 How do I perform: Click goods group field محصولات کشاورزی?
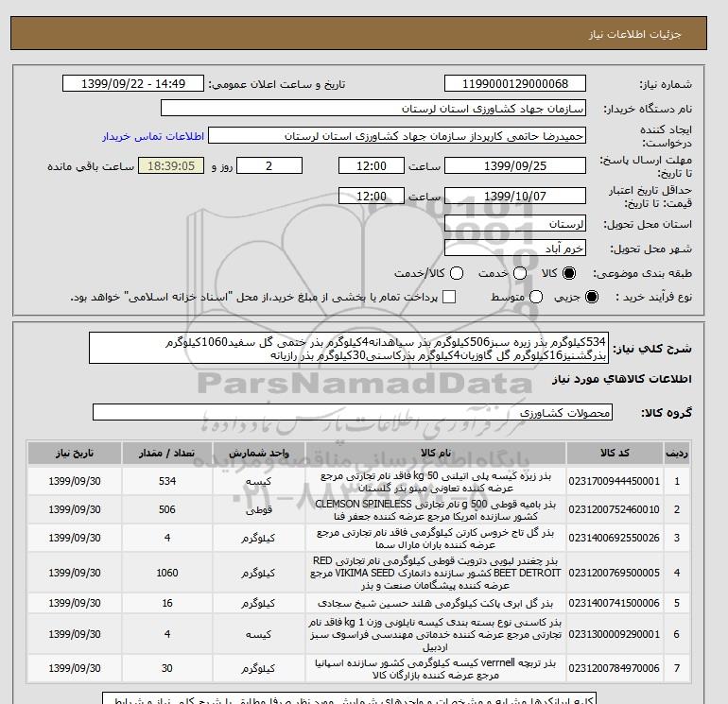coord(353,412)
